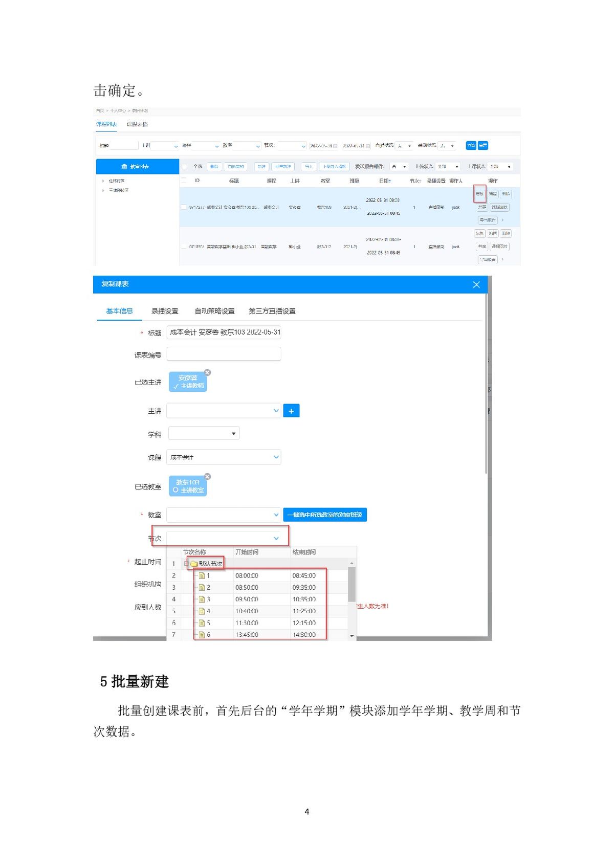This screenshot has width=614, height=868.
Task: Remove selected classroom 教东103 via x badge
Action: 207,477
